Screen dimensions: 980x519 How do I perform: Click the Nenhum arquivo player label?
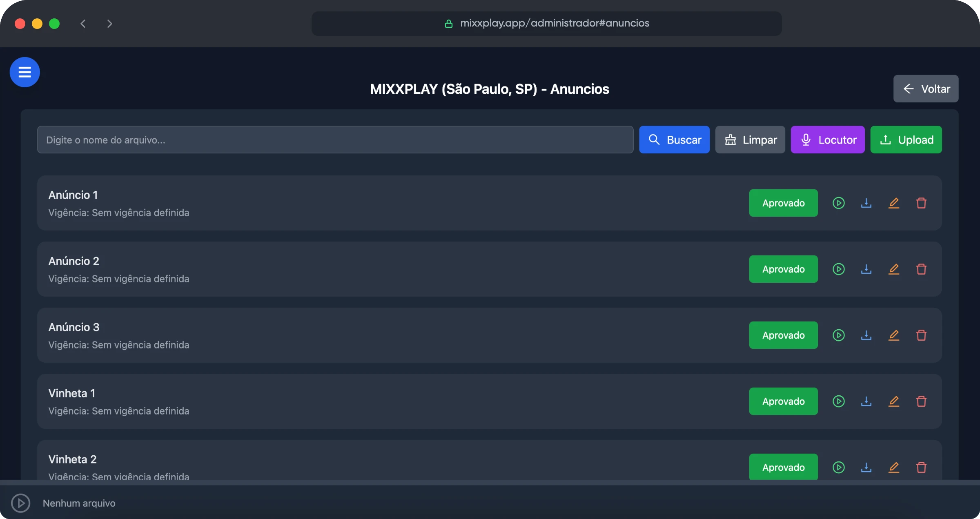(79, 503)
